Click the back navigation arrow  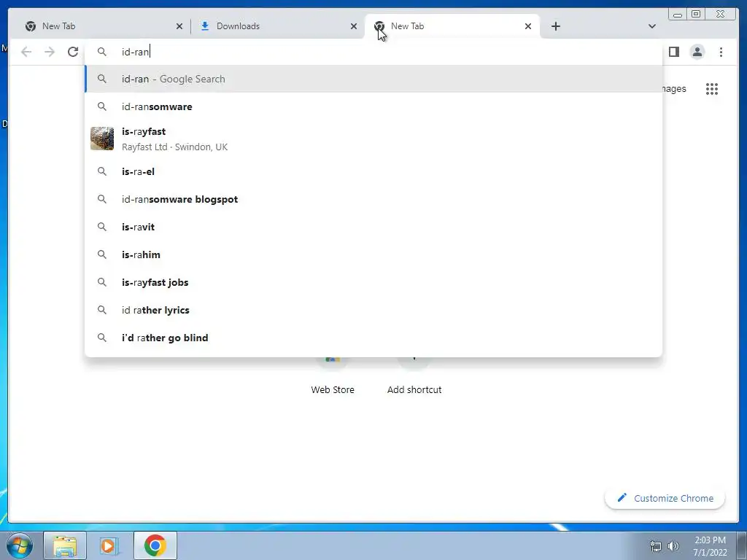(26, 52)
